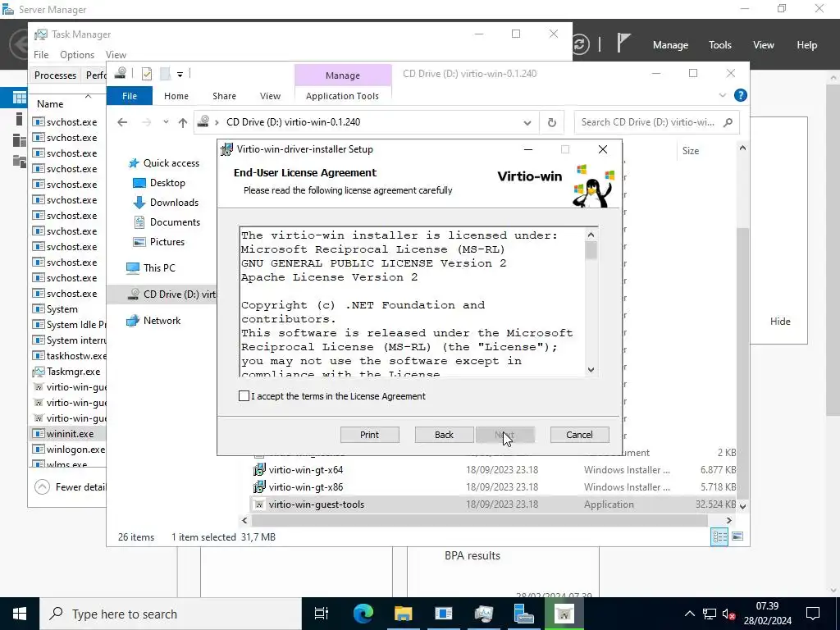The image size is (840, 630).
Task: Open Task Manager View menu
Action: click(116, 55)
